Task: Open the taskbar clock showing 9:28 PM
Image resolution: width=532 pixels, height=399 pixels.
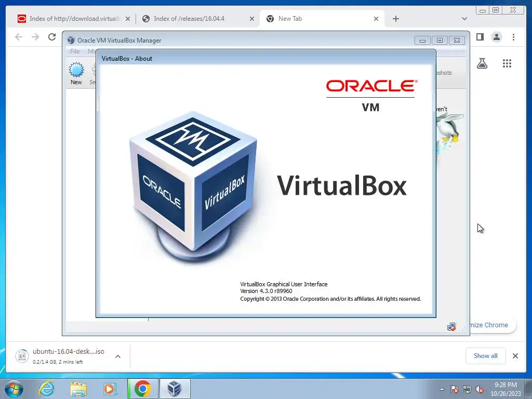Action: pyautogui.click(x=506, y=389)
